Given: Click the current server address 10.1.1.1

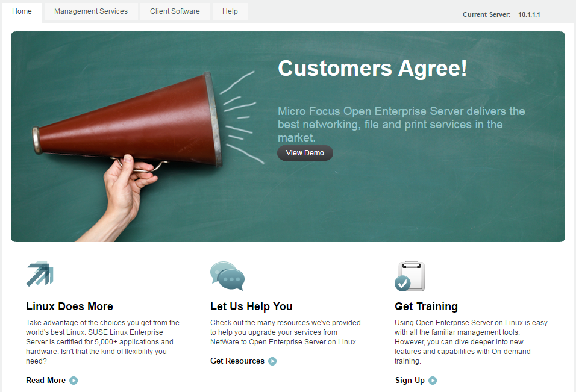Looking at the screenshot, I should (529, 14).
